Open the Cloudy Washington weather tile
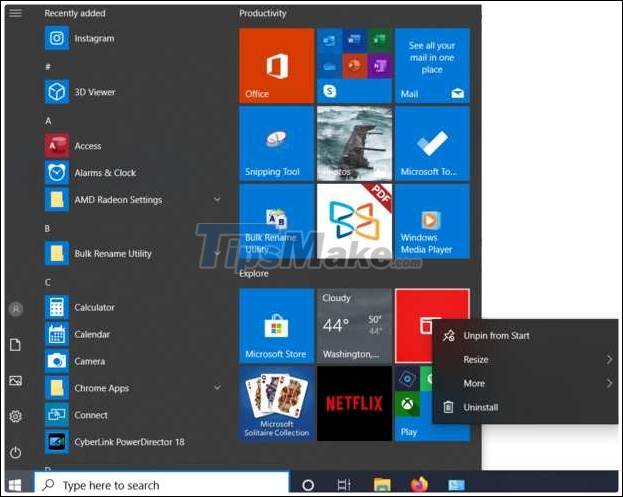Viewport: 623px width, 497px height. coord(354,326)
